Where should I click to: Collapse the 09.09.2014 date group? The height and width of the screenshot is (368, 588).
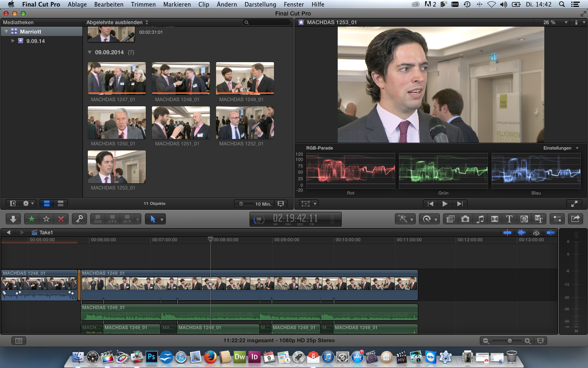tap(89, 52)
